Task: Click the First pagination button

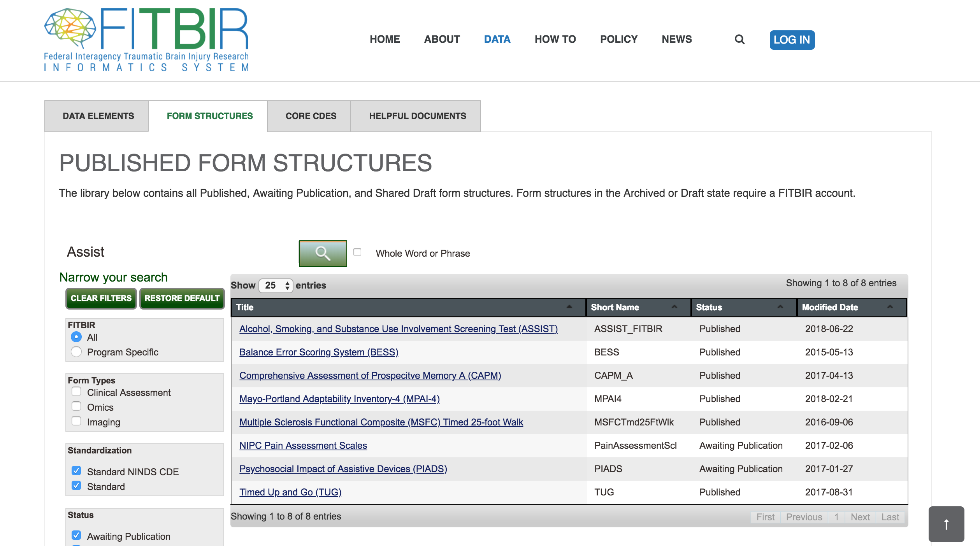Action: click(766, 517)
